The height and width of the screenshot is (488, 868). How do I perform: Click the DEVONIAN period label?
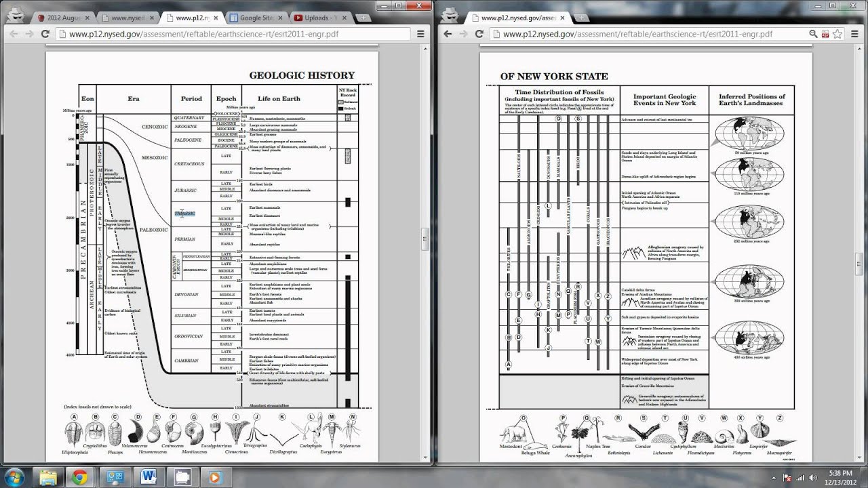tap(186, 295)
